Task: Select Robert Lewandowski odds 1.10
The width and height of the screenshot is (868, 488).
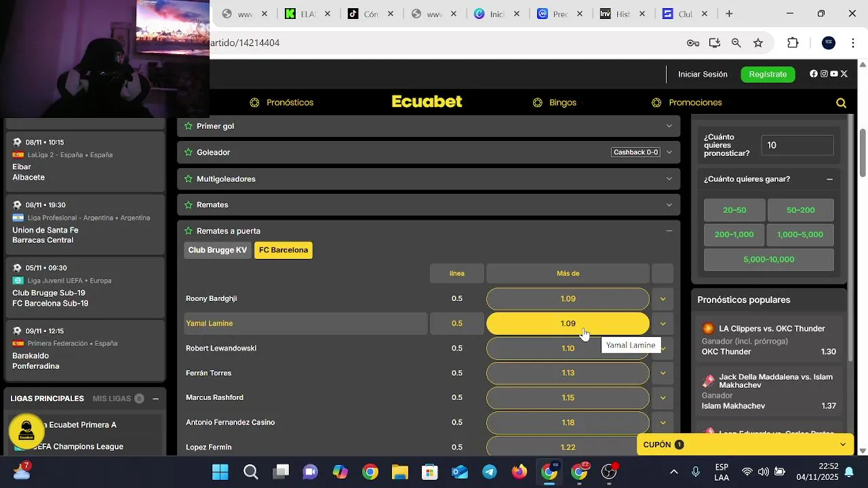Action: [568, 348]
